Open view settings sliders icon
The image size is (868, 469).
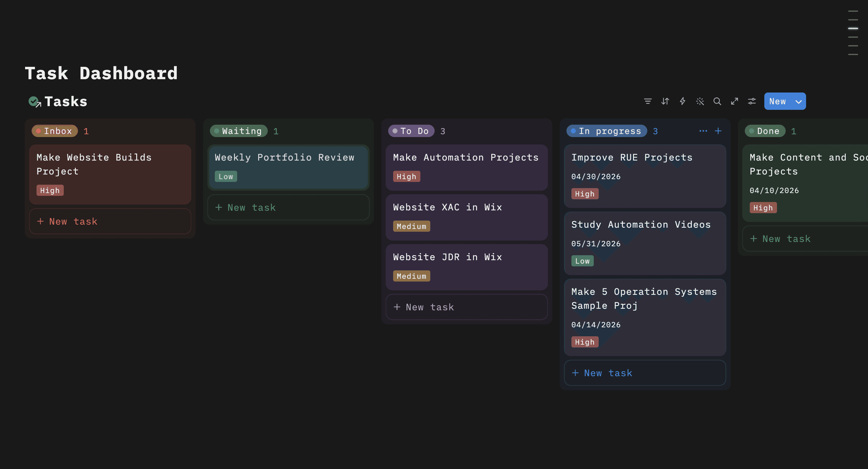click(x=752, y=101)
